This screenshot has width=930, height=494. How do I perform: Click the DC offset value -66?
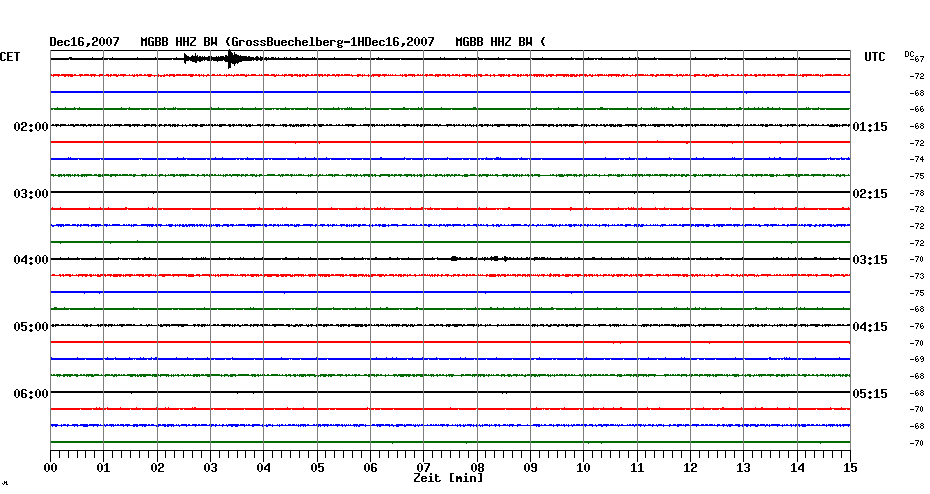click(917, 109)
